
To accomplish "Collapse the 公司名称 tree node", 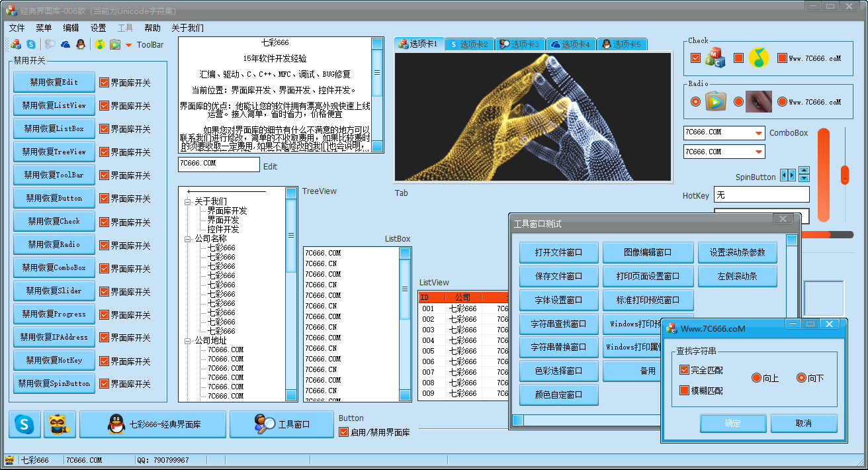I will pyautogui.click(x=188, y=239).
